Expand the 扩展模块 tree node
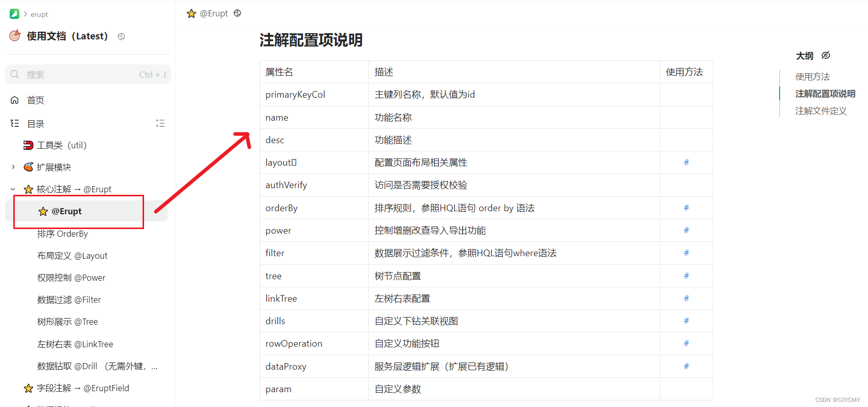Screen dimensions: 868x407 point(13,167)
